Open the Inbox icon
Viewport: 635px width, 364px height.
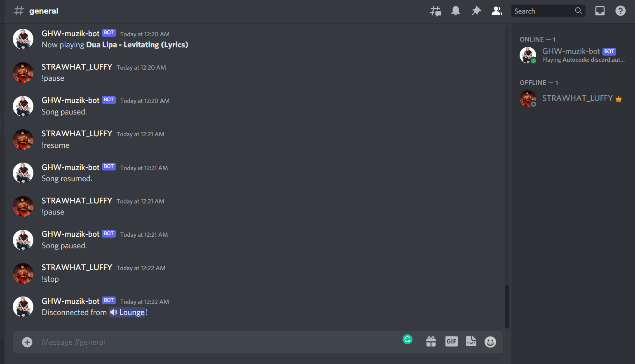(x=600, y=11)
